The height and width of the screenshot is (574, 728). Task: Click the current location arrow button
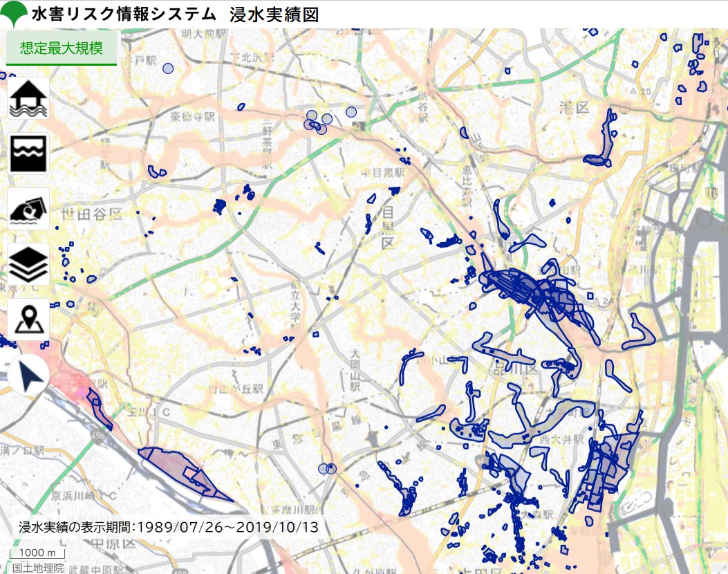coord(28,376)
